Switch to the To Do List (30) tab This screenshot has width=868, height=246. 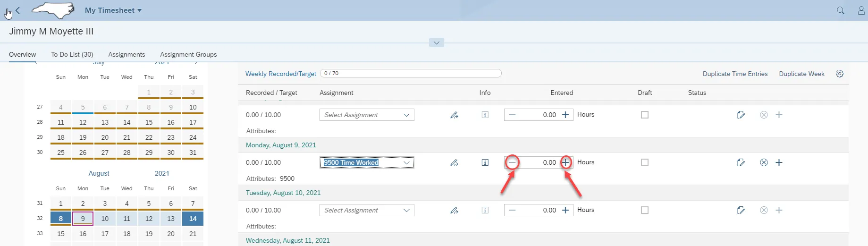coord(72,54)
